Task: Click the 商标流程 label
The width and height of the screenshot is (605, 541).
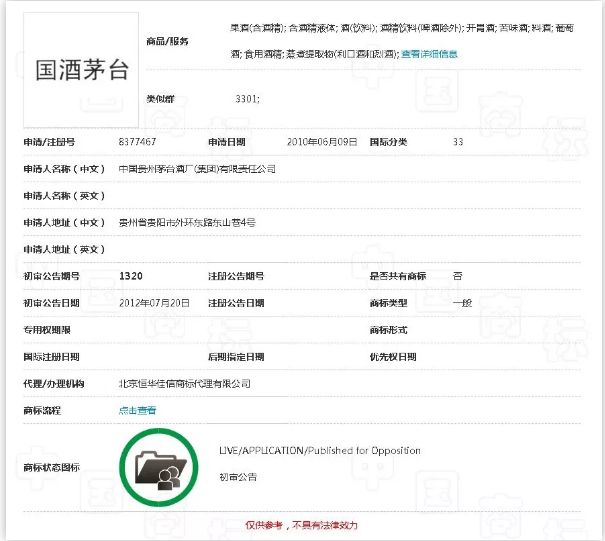Action: point(42,411)
